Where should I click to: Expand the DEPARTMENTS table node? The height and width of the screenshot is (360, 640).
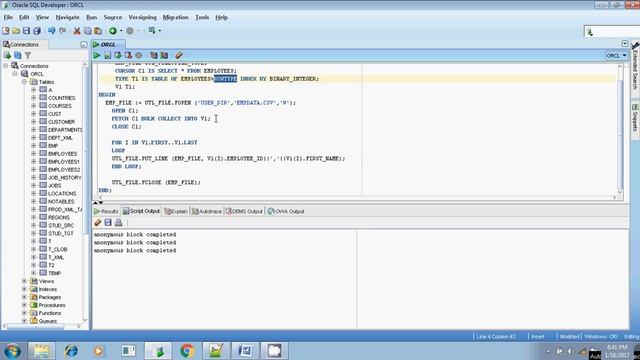coord(33,130)
